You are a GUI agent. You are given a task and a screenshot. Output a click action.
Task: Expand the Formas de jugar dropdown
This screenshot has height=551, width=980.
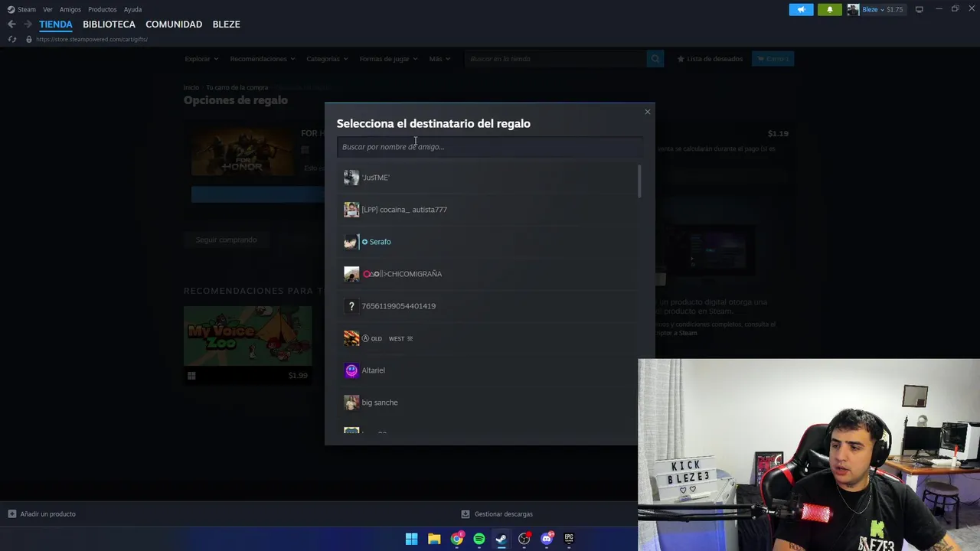pos(389,59)
